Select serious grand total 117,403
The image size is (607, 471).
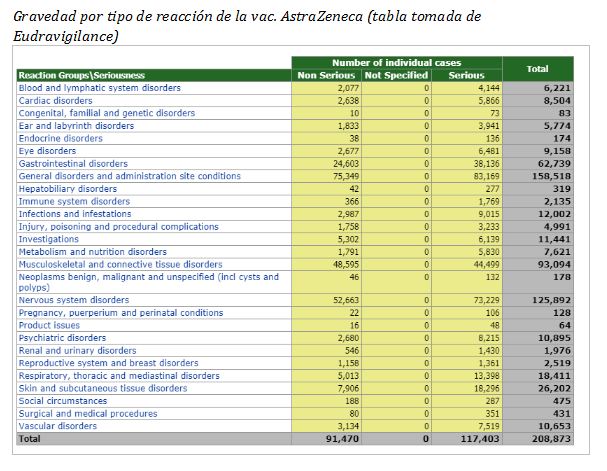480,439
